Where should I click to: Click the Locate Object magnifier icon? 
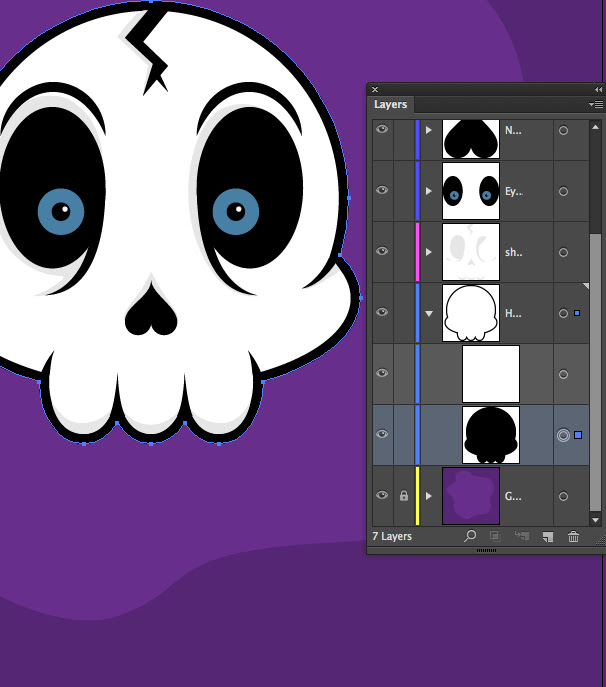pyautogui.click(x=470, y=535)
